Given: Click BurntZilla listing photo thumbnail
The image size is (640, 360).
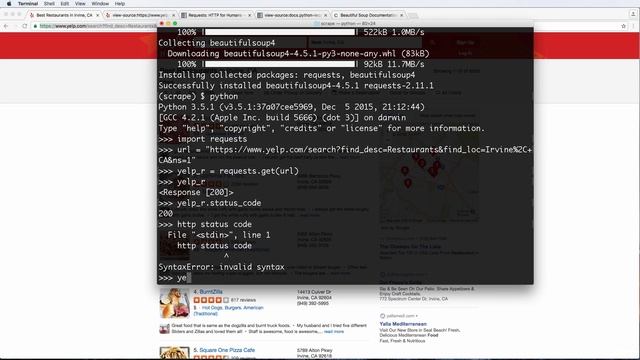Looking at the screenshot, I should 175,303.
